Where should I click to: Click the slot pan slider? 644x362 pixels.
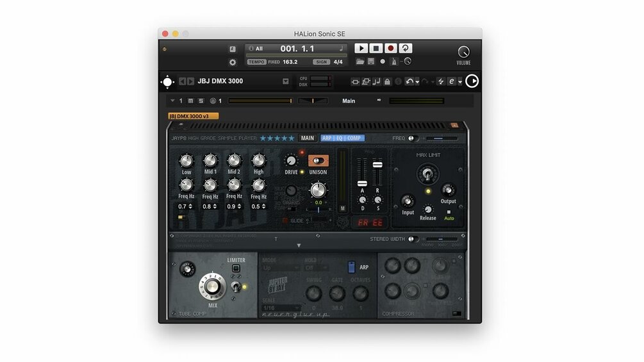313,101
